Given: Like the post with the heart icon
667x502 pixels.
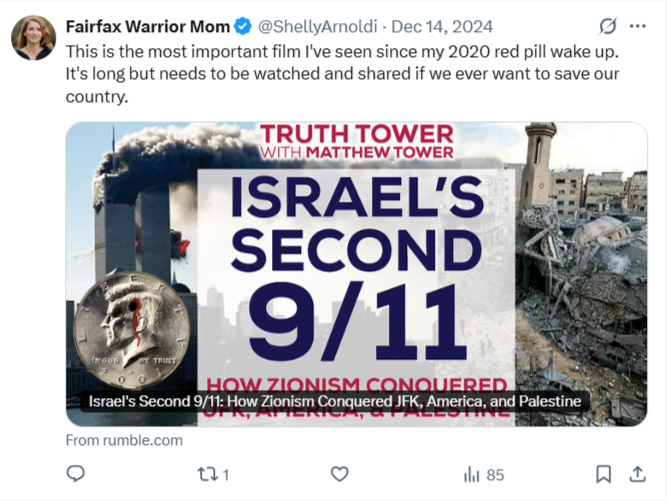Looking at the screenshot, I should coord(339,474).
